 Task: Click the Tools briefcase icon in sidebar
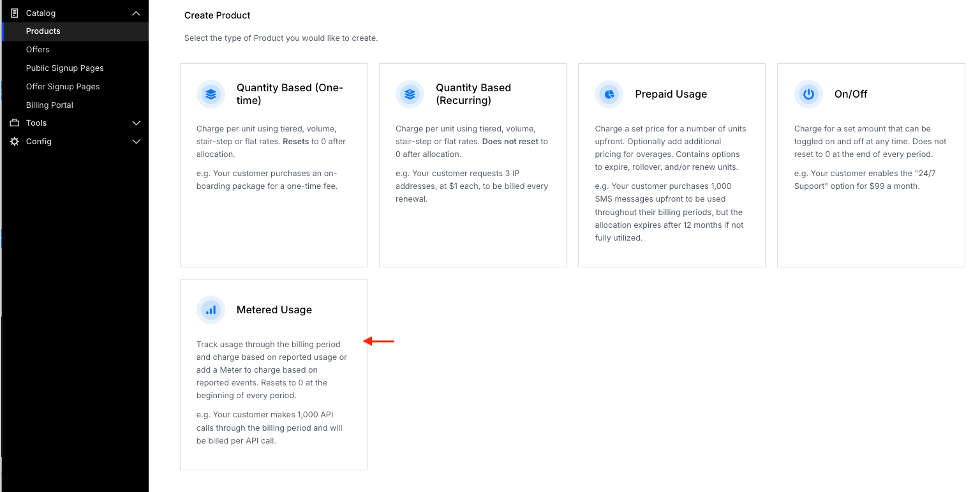pos(15,123)
